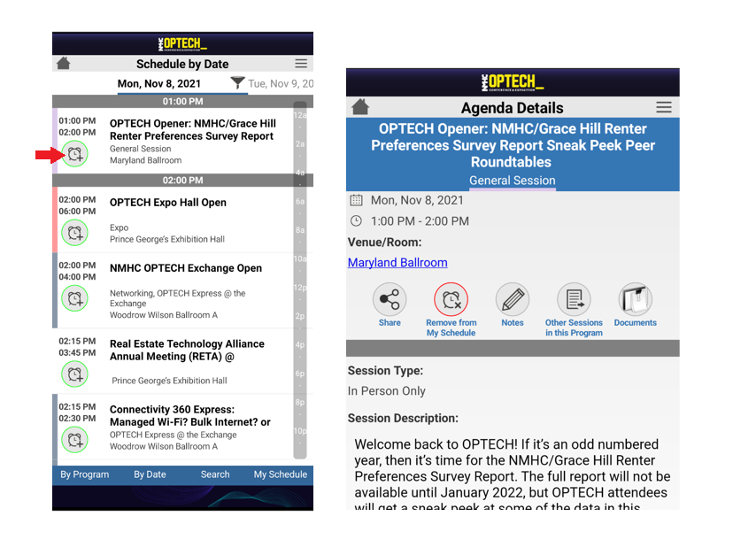Select the By Date tab

point(150,474)
